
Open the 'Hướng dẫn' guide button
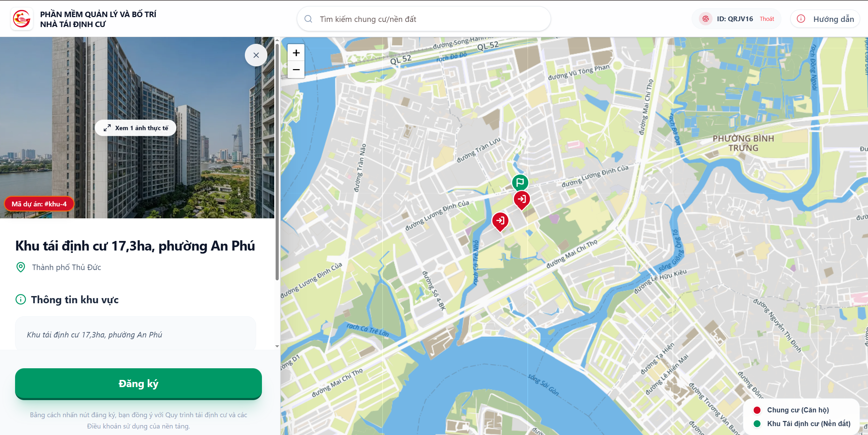pyautogui.click(x=825, y=19)
